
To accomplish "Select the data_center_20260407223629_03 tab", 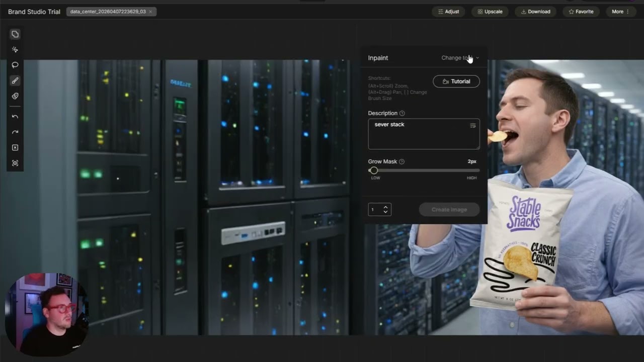I will coord(111,12).
